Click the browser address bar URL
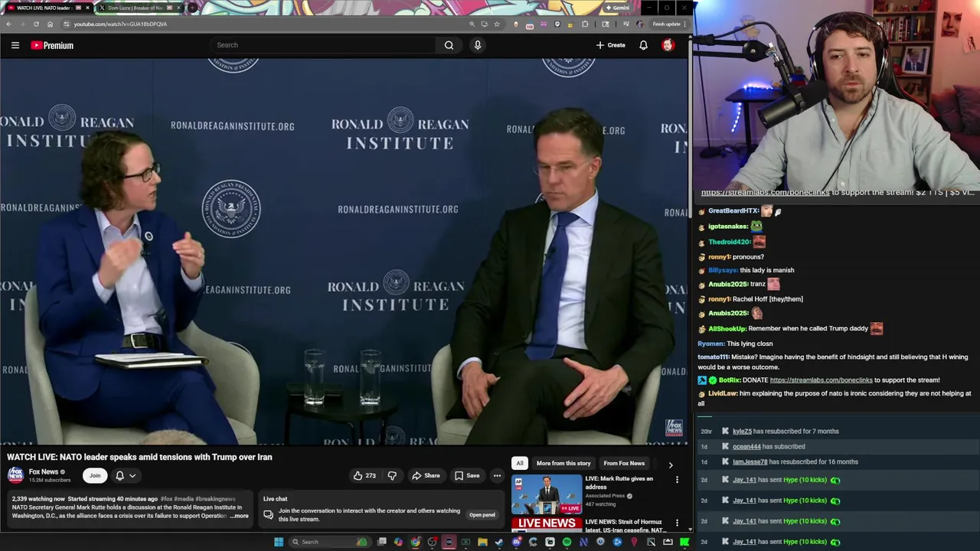 (120, 24)
